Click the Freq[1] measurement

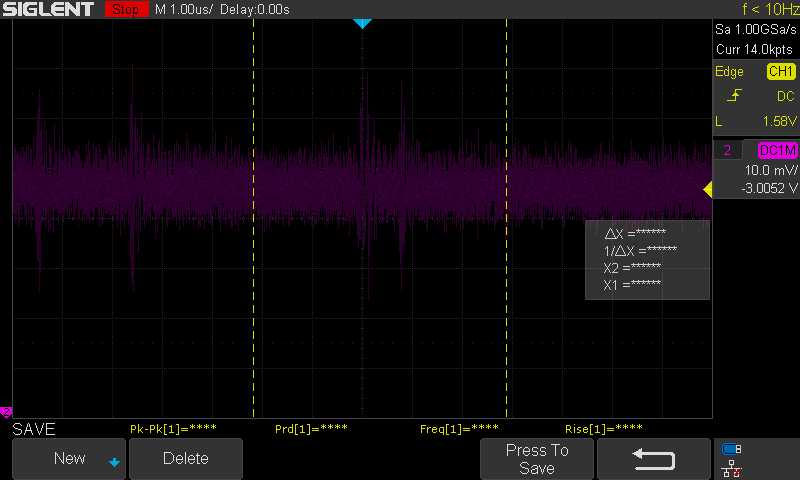459,428
